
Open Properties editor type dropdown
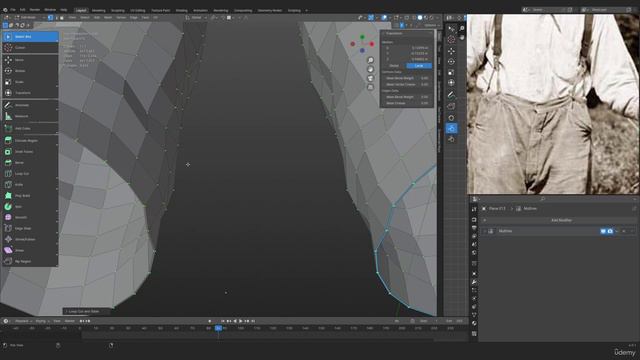pyautogui.click(x=476, y=199)
